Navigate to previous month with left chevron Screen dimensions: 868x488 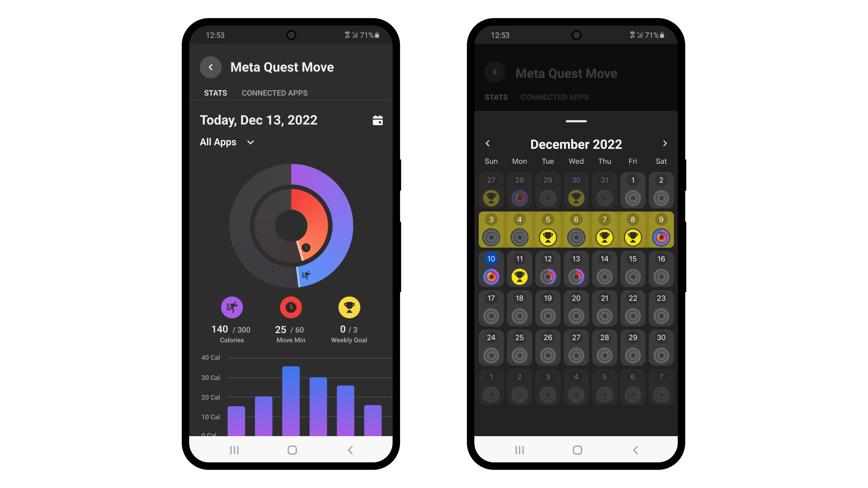click(488, 144)
